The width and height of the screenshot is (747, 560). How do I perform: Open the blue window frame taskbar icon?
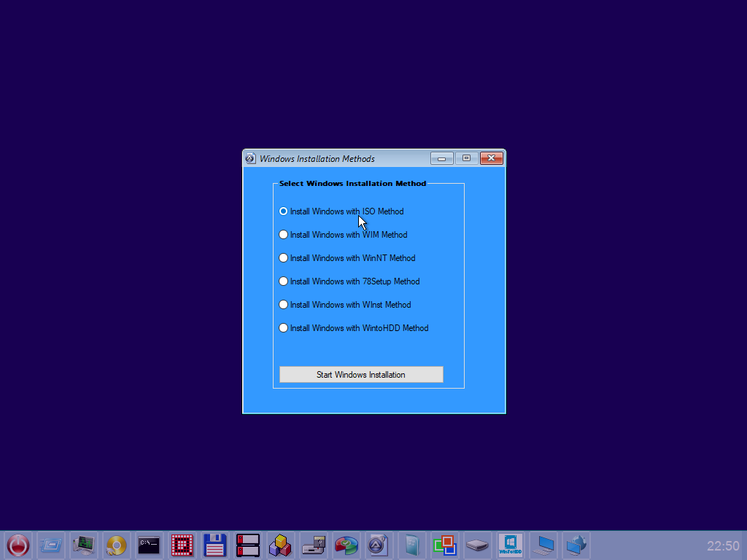[x=50, y=545]
